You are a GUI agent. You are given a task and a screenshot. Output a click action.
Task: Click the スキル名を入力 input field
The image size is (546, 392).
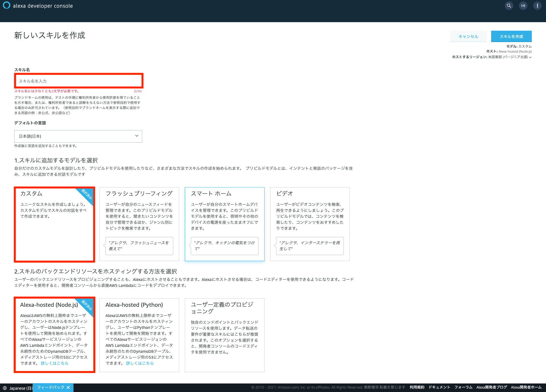(79, 81)
